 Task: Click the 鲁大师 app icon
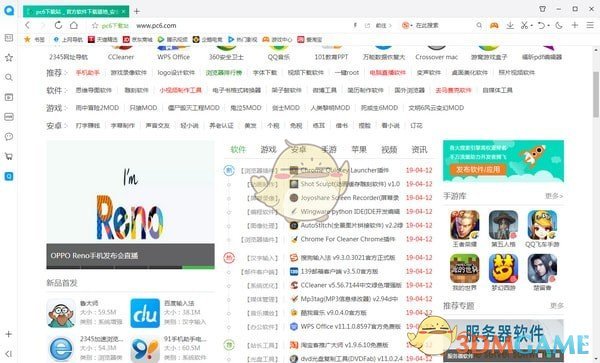pyautogui.click(x=61, y=313)
